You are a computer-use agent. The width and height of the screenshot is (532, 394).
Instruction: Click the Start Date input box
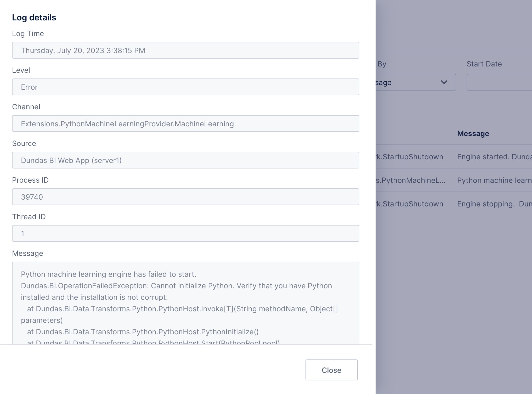pos(499,82)
